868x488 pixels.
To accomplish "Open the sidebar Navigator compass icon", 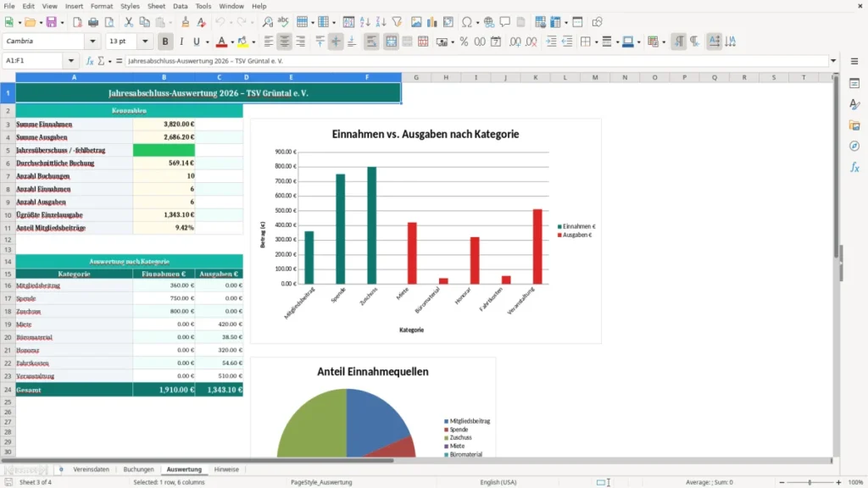I will click(854, 146).
